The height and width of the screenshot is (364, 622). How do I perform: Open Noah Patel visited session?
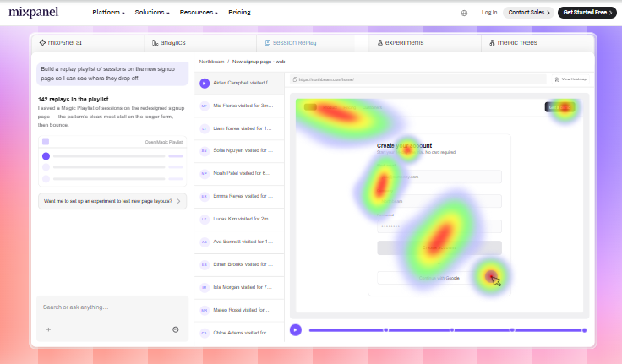(239, 173)
